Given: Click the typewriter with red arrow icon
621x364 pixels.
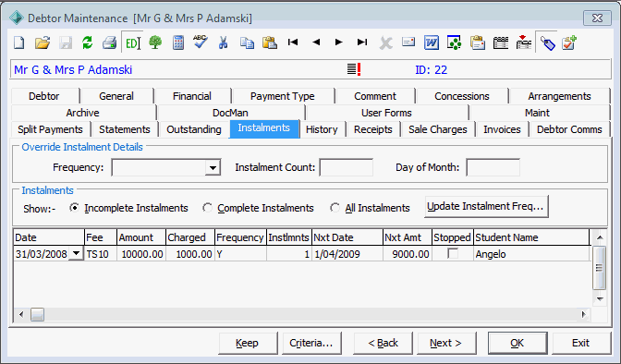Looking at the screenshot, I should point(524,42).
